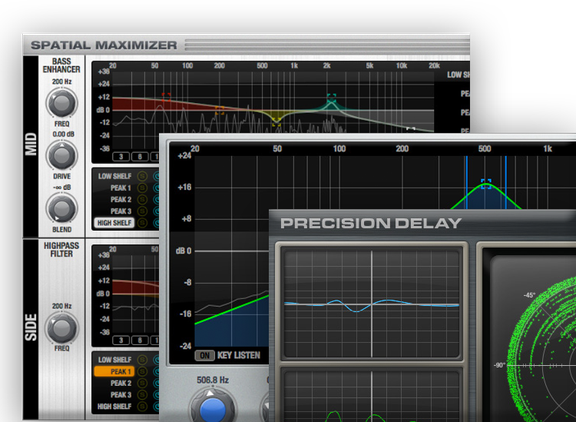Solo the PEAK 1 band in Side section

pos(142,372)
